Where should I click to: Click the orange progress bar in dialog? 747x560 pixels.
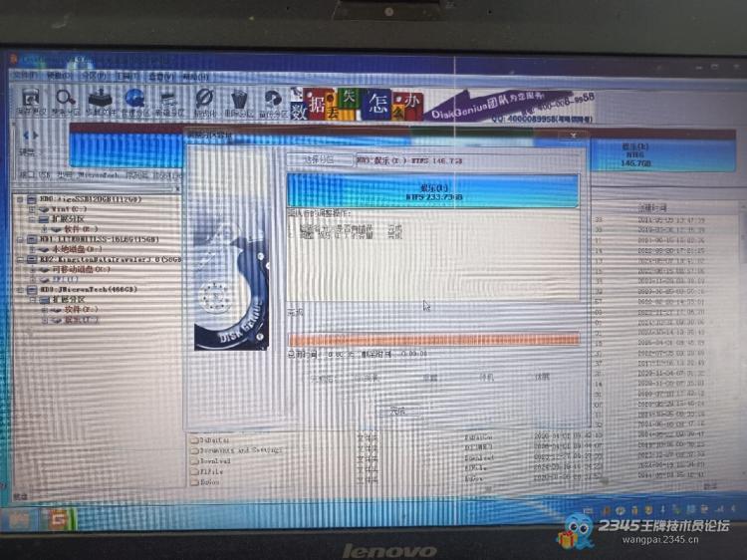[432, 340]
